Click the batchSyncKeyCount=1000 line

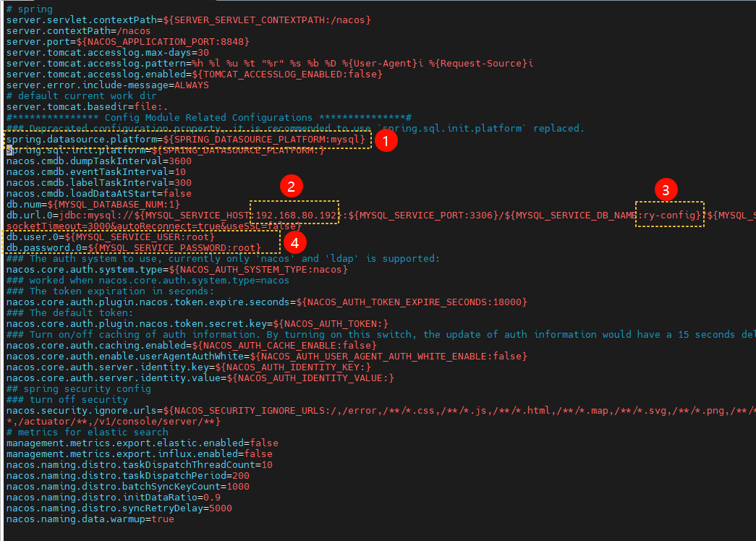coord(128,487)
